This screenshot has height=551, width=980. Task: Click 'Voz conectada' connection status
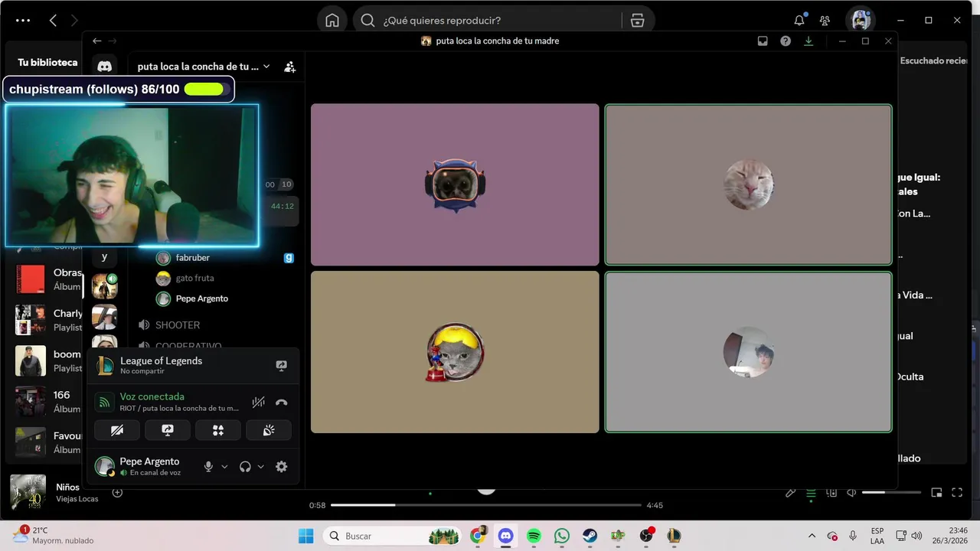(152, 396)
